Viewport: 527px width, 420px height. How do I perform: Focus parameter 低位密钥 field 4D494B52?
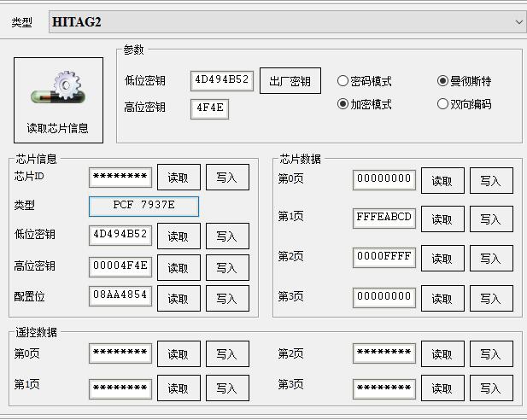[x=221, y=81]
